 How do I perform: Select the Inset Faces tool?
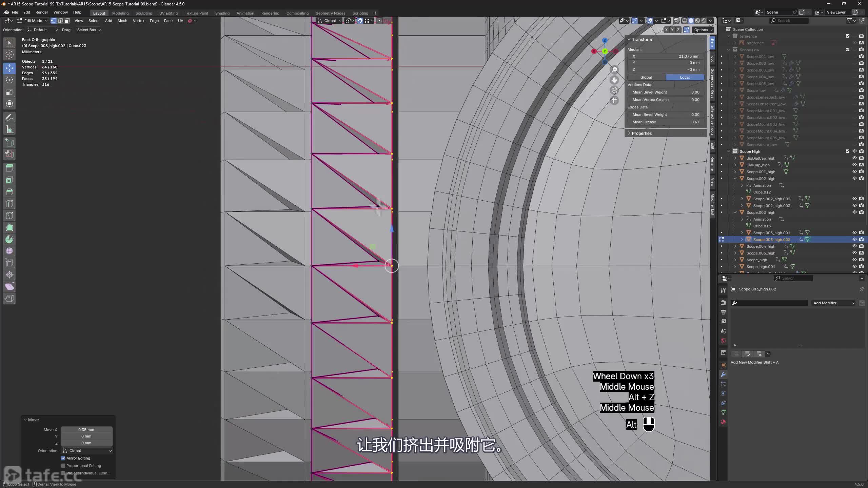point(9,180)
